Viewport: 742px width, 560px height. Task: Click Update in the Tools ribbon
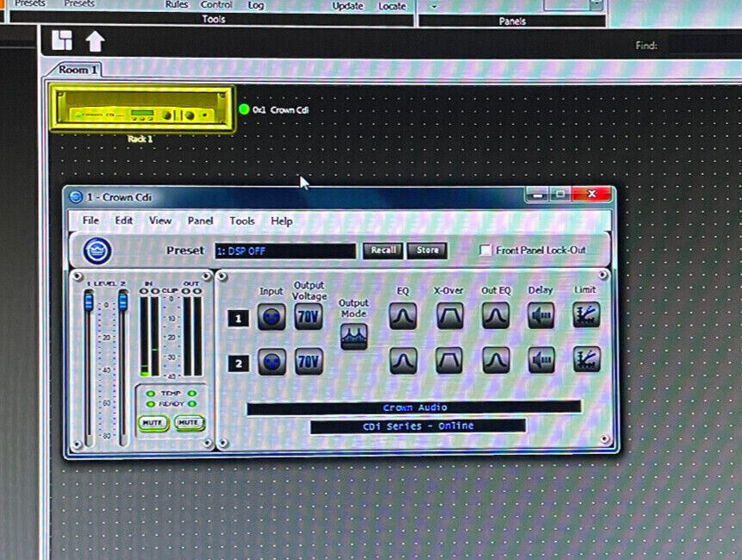point(348,6)
